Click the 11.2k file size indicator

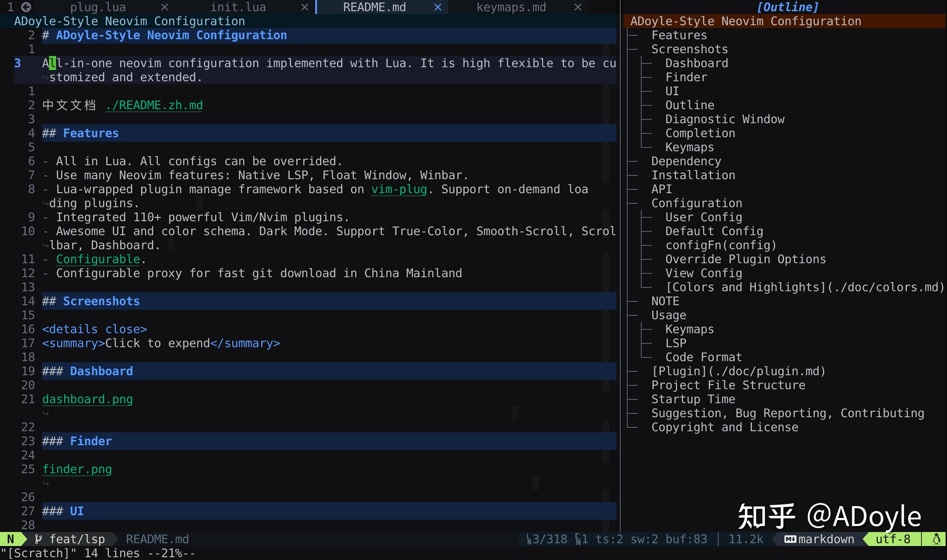click(x=746, y=539)
